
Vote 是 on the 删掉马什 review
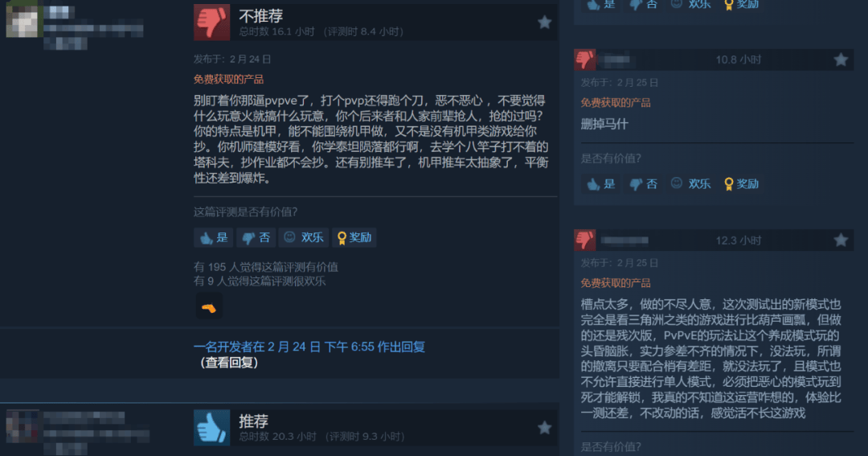coord(600,184)
